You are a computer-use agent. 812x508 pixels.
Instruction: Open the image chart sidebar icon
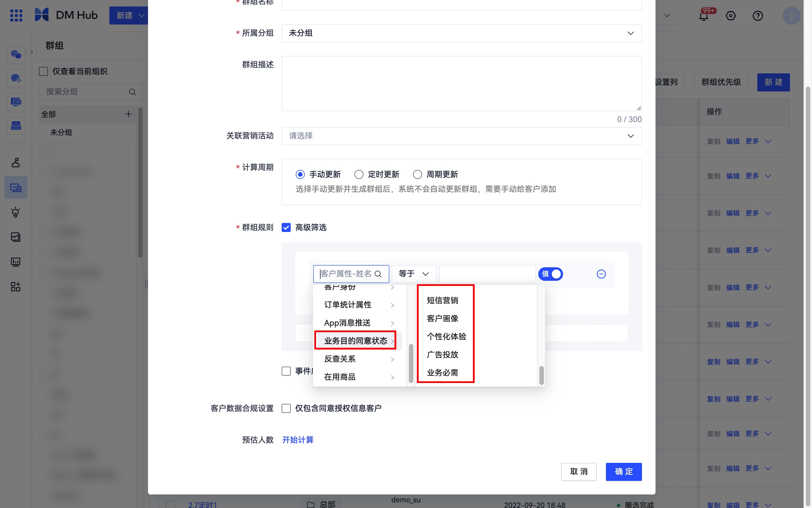point(16,237)
